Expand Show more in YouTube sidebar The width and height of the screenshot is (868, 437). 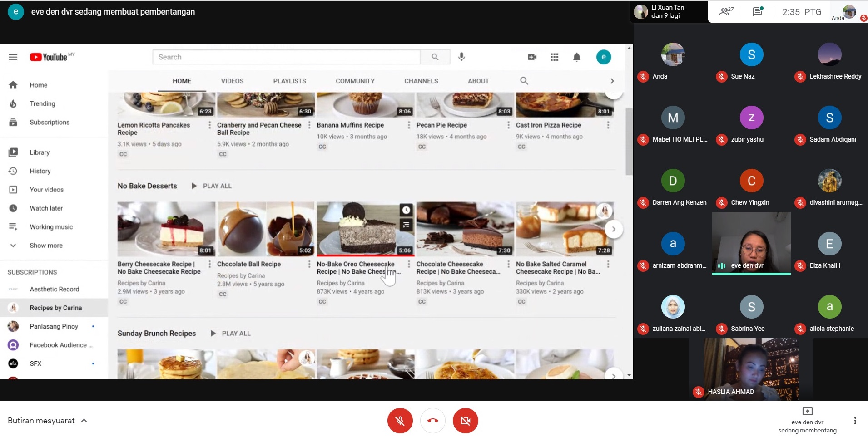[46, 246]
